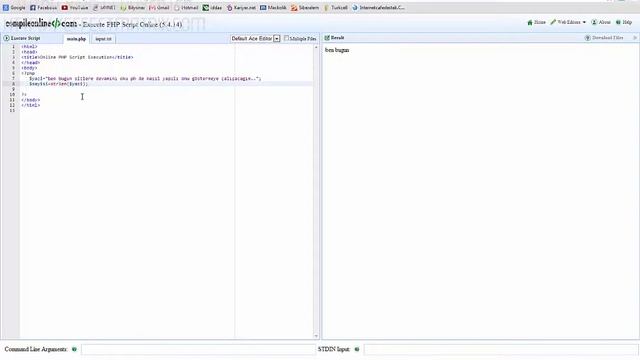Open the iddaa bookmark
Screen dimensions: 640x360
point(212,7)
